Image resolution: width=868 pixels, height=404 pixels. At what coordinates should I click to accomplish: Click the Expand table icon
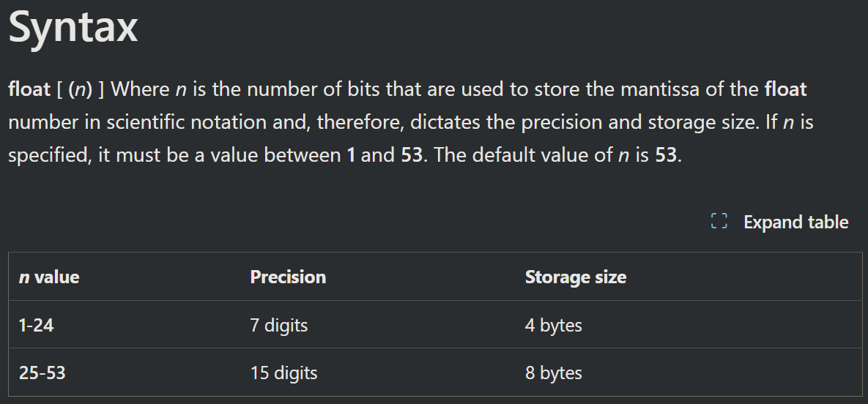pos(719,222)
